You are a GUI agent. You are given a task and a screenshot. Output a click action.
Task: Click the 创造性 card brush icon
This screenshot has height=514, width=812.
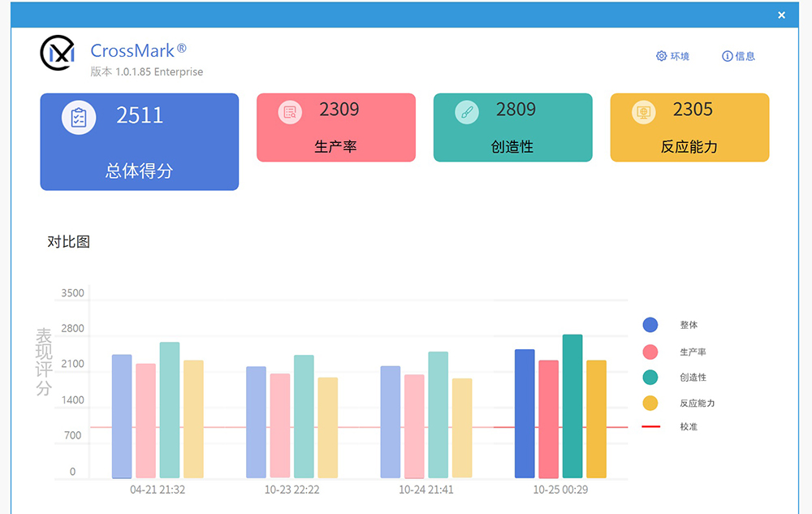pos(467,112)
